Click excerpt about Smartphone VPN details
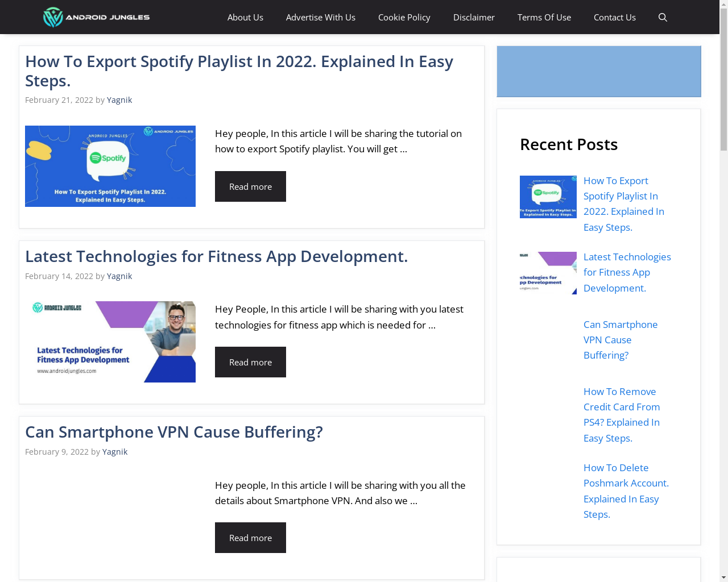The image size is (728, 582). 340,493
